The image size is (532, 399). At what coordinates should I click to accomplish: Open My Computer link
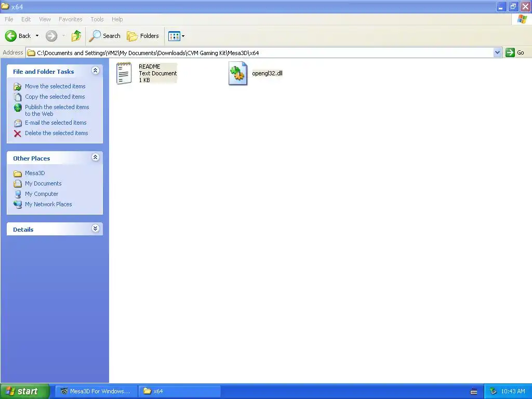[42, 194]
